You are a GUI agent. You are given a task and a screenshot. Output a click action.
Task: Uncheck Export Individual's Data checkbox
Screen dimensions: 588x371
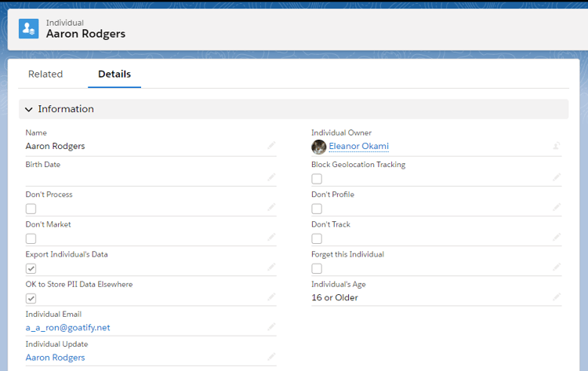[x=31, y=268]
